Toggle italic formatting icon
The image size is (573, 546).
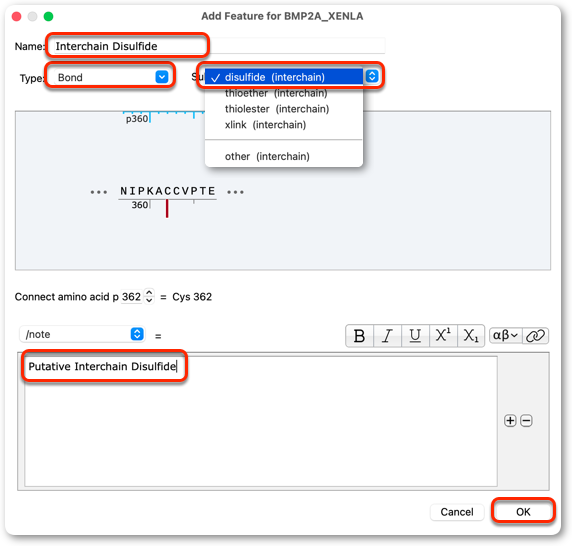coord(387,335)
